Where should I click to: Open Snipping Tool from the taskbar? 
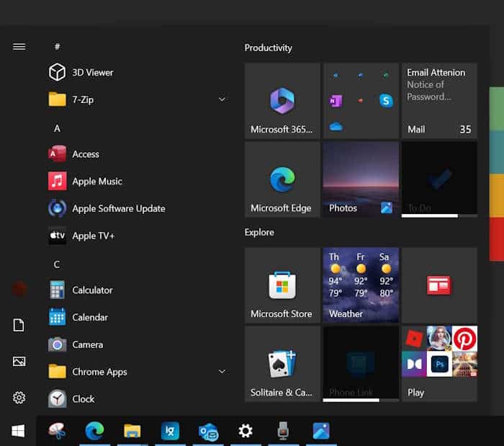[57, 431]
